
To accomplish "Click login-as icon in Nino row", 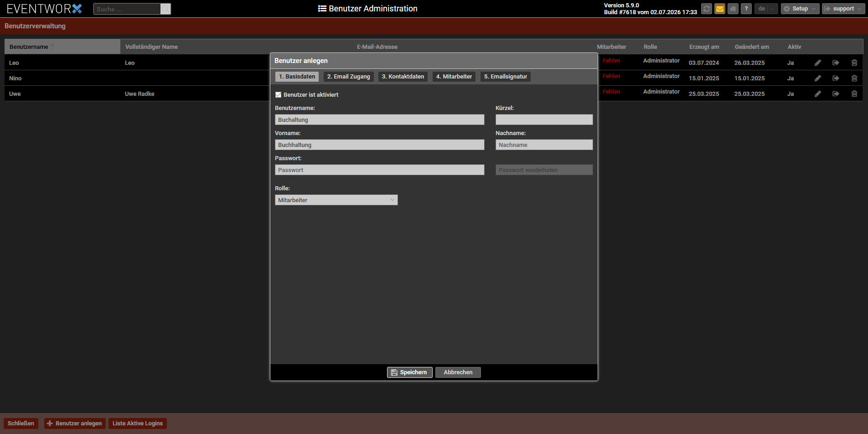I will coord(836,78).
